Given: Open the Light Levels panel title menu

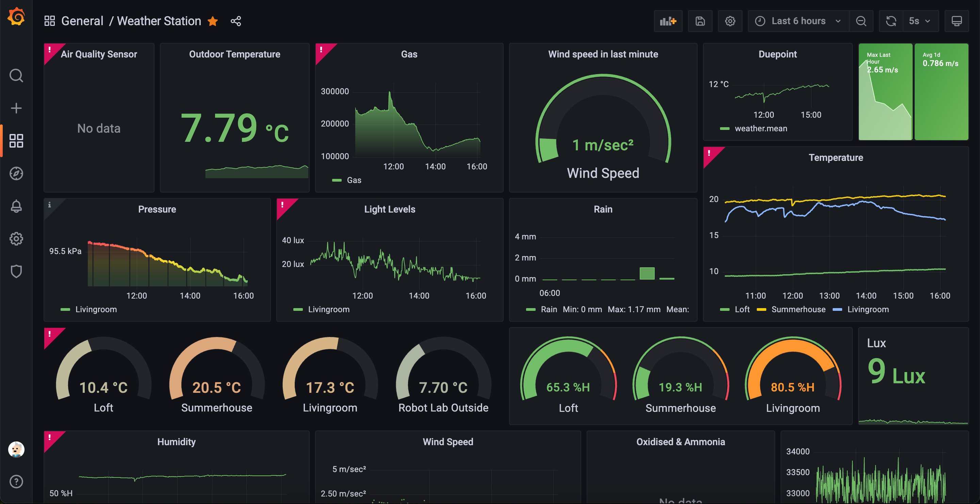Looking at the screenshot, I should click(390, 209).
